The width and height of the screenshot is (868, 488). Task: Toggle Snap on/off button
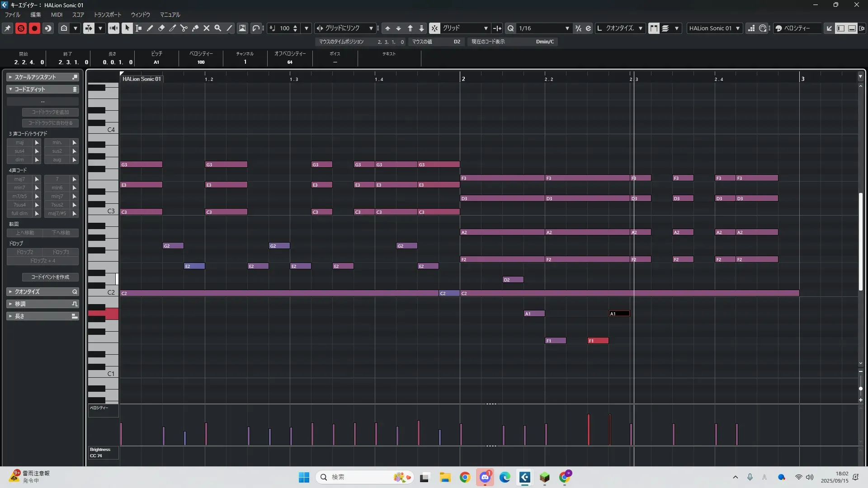434,28
